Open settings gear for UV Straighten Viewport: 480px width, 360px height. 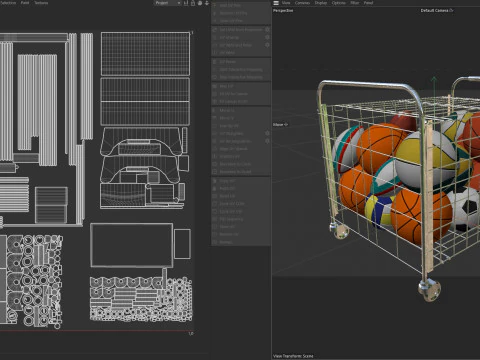(267, 133)
